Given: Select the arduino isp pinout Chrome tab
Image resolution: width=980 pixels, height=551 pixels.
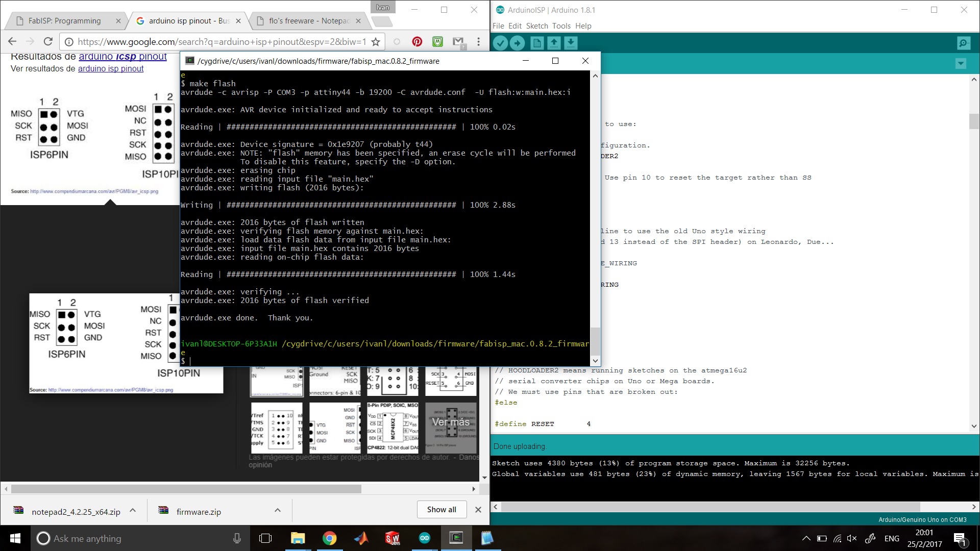Looking at the screenshot, I should click(189, 21).
